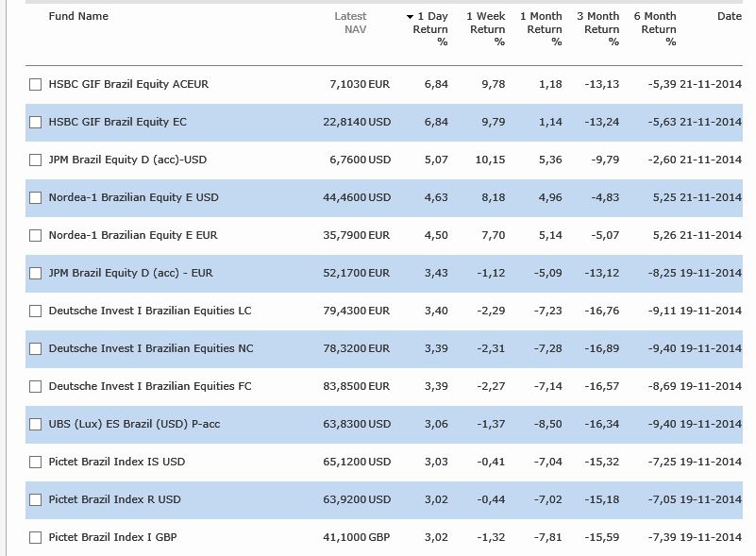
Task: Sort table by 3 Month Return %
Action: [x=598, y=29]
